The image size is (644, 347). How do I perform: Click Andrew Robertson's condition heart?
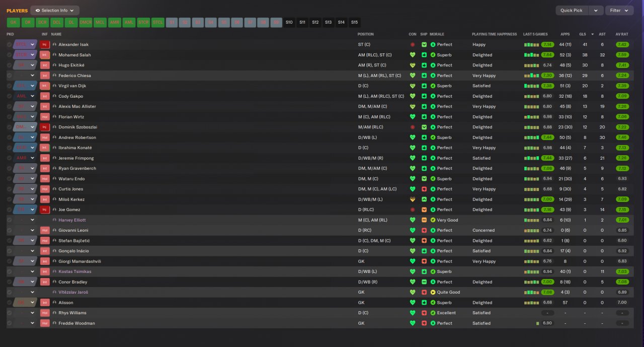point(413,137)
